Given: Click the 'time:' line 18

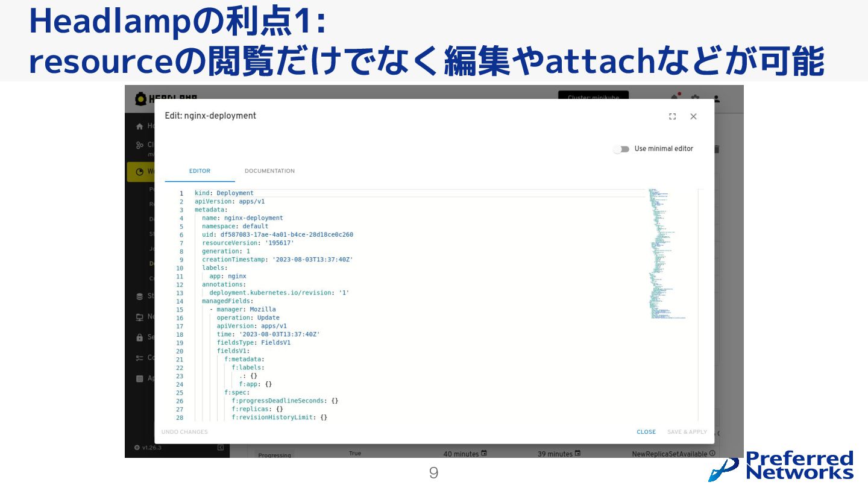Looking at the screenshot, I should pyautogui.click(x=268, y=334).
